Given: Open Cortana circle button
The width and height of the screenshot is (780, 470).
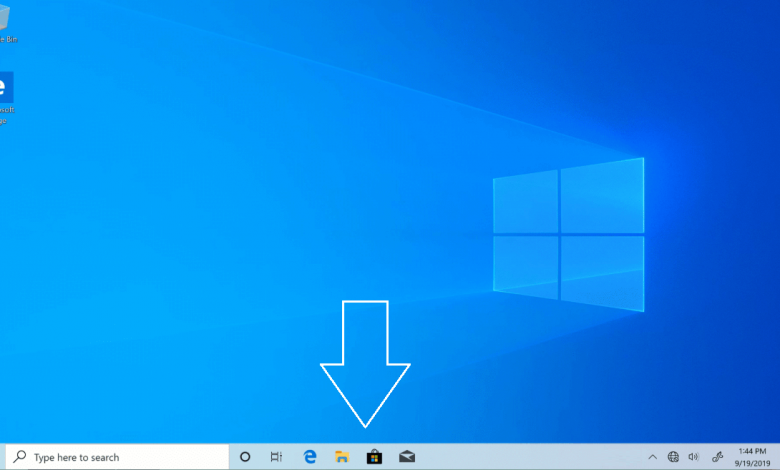Looking at the screenshot, I should (245, 457).
